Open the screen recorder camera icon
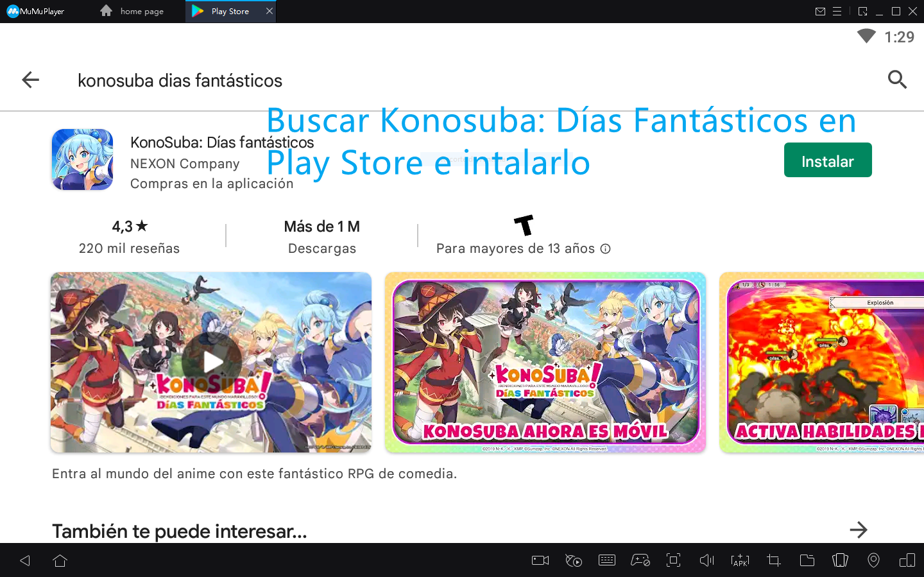 point(540,560)
